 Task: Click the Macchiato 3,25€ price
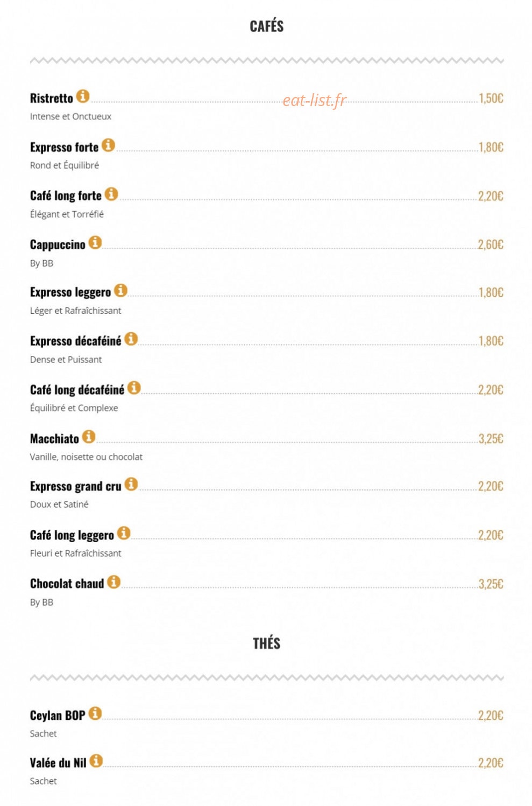pos(491,439)
